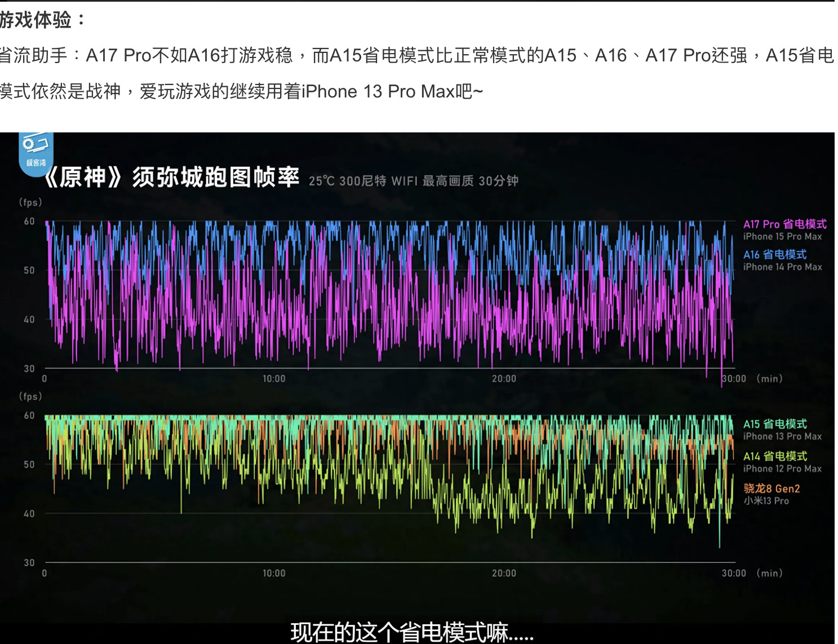838x644 pixels.
Task: Click legend label A14 省电模式
Action: pyautogui.click(x=775, y=456)
